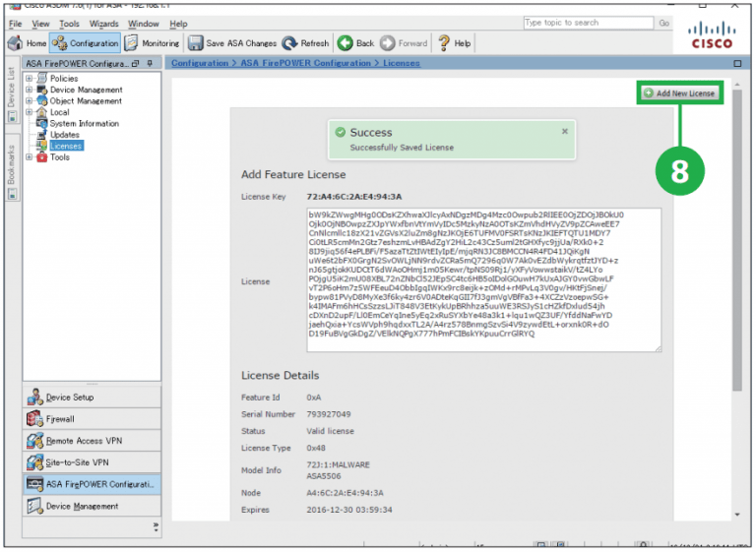Click the Device Setup icon
The width and height of the screenshot is (756, 552).
click(34, 398)
